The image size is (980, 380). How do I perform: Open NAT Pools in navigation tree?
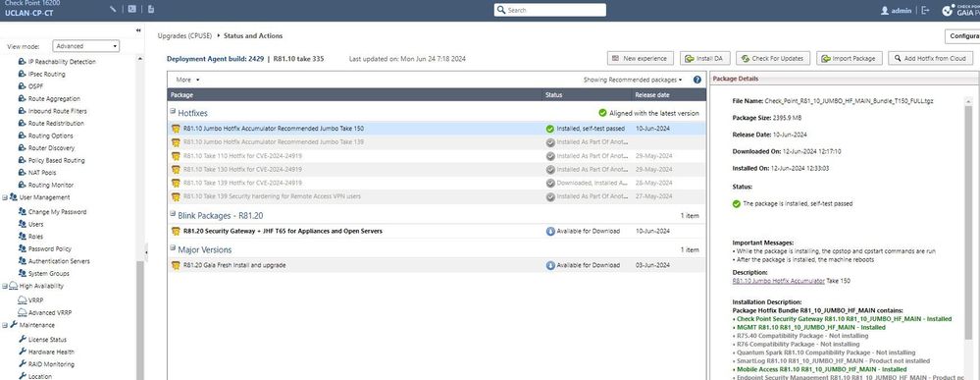tap(42, 173)
